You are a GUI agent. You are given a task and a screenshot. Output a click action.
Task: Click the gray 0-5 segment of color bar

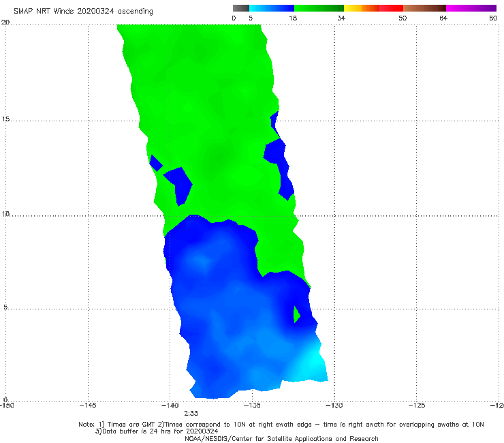(241, 8)
